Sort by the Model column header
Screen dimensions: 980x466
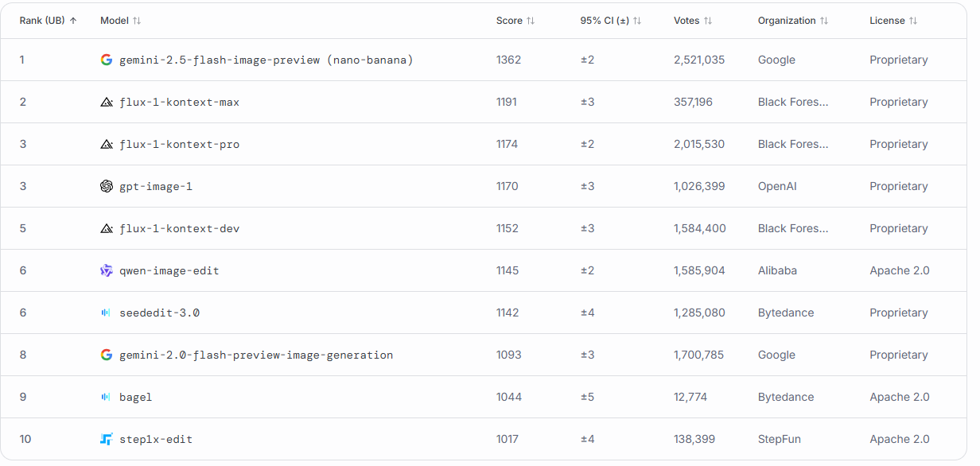121,21
